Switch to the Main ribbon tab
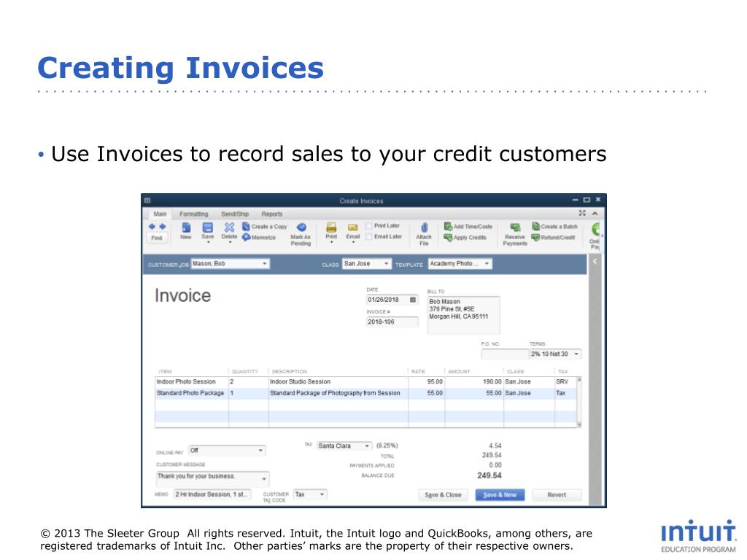Viewport: 747px width, 560px height. (x=160, y=214)
